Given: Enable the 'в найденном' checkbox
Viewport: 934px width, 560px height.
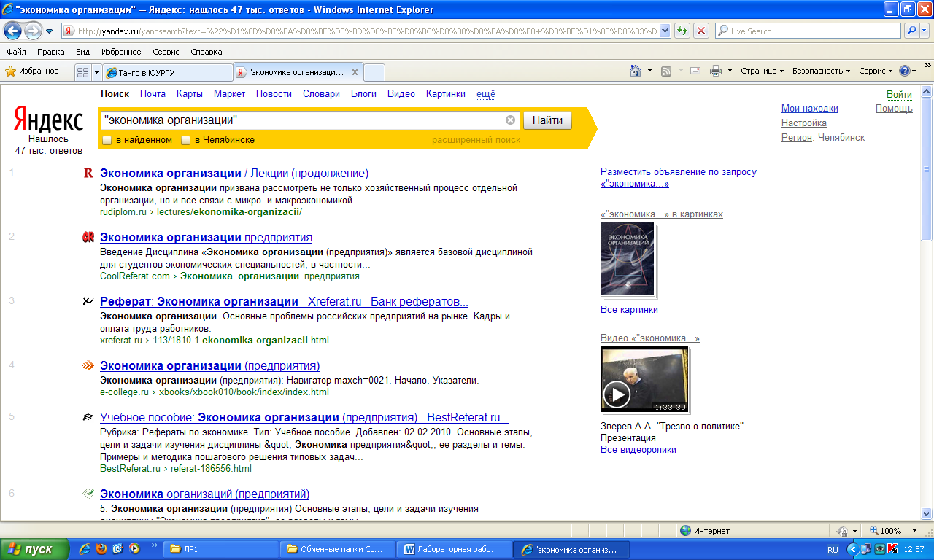Looking at the screenshot, I should coord(107,140).
